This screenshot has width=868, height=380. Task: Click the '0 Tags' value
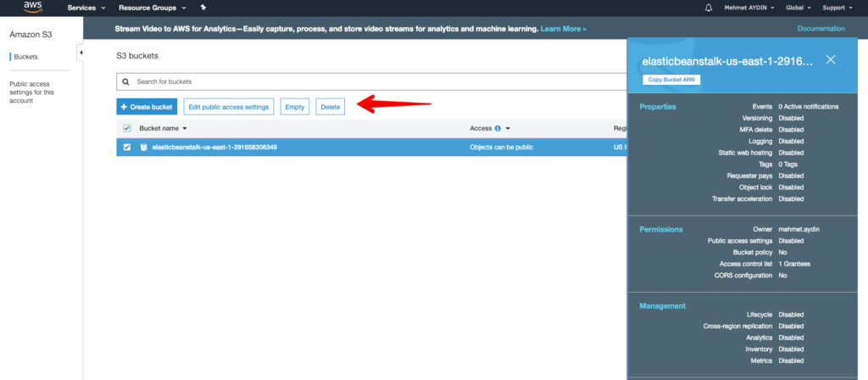pyautogui.click(x=787, y=164)
